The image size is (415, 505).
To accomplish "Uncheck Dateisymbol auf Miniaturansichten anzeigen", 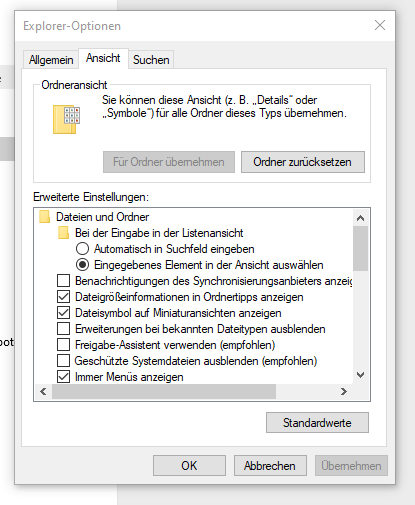I will pyautogui.click(x=63, y=313).
